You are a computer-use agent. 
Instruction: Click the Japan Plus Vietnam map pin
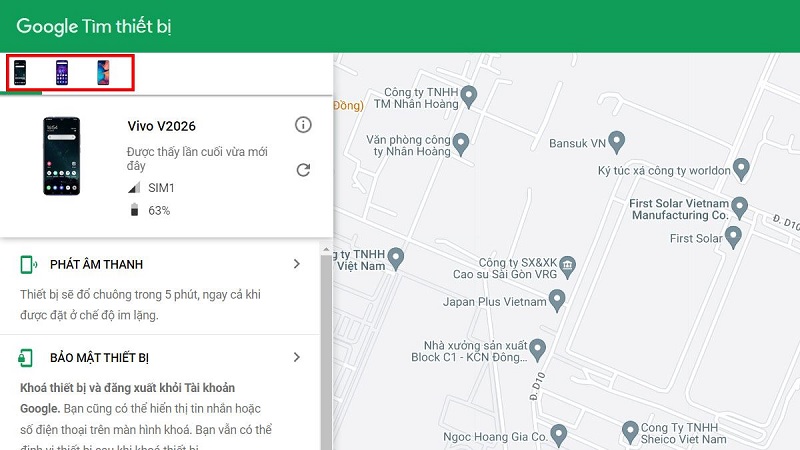558,300
